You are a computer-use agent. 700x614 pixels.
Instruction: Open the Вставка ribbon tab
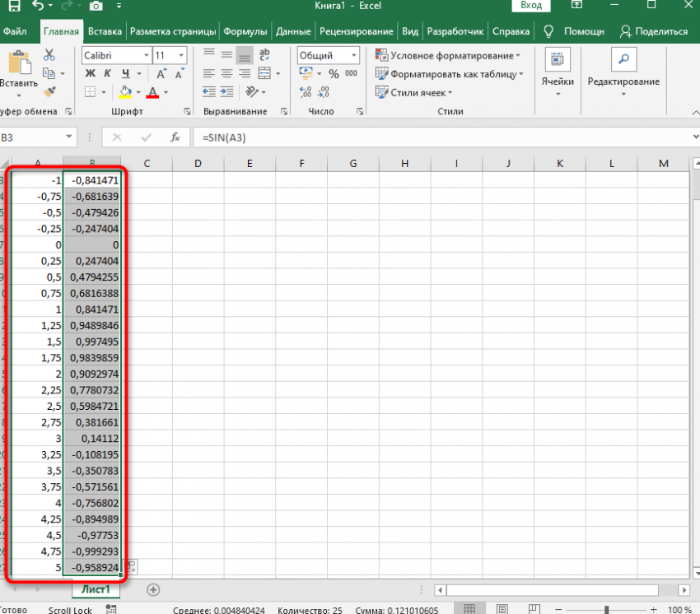pyautogui.click(x=105, y=31)
